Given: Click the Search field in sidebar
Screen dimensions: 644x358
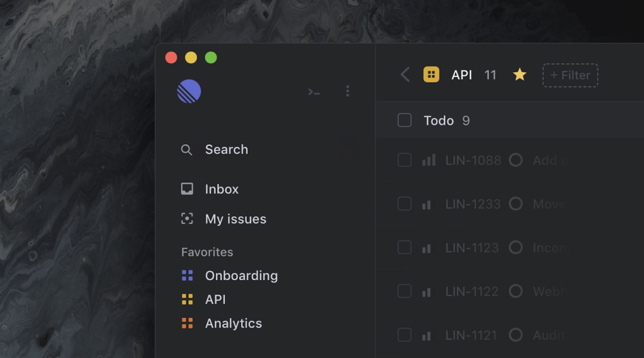Looking at the screenshot, I should point(226,149).
